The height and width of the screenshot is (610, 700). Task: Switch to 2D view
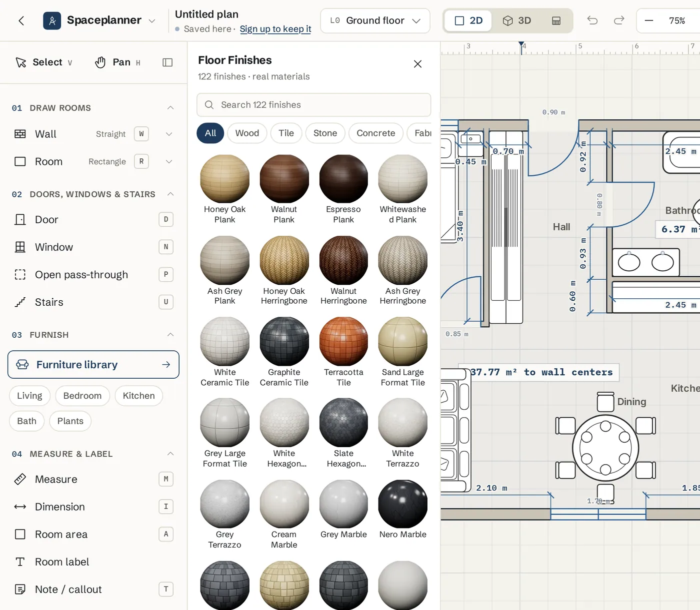coord(468,20)
